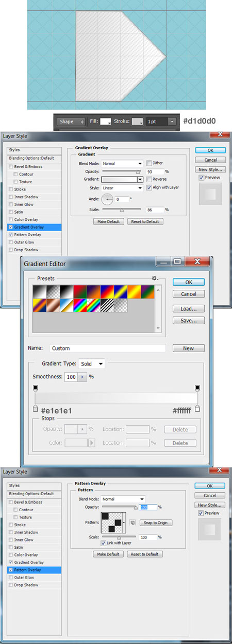Viewport: 232px width, 644px height.
Task: Toggle Preview in the Gradient Overlay dialog
Action: pos(201,178)
